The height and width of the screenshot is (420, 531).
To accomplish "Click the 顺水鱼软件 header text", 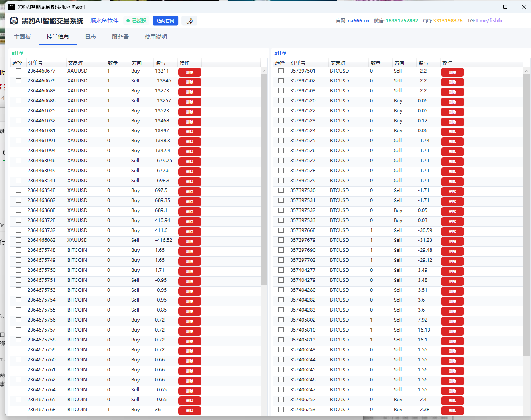I will (104, 21).
